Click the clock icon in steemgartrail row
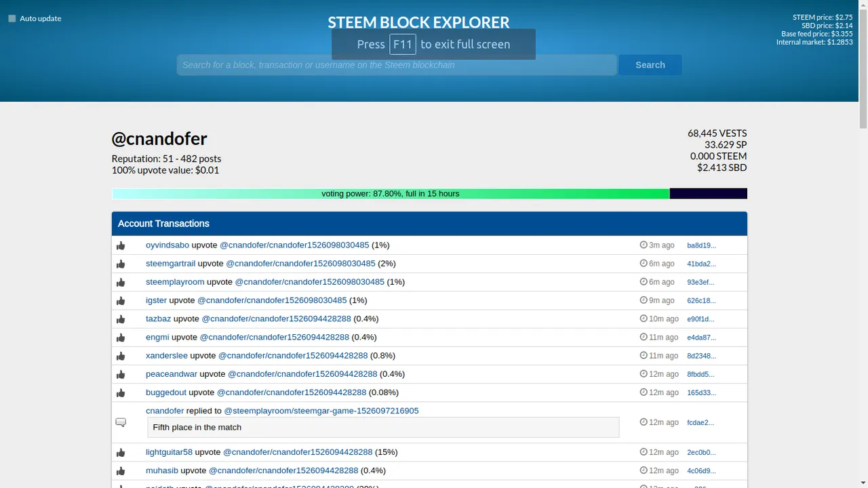This screenshot has height=488, width=868. [644, 263]
